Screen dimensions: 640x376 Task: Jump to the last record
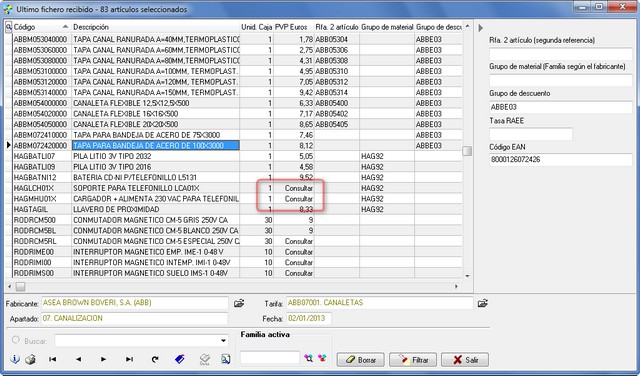point(129,359)
